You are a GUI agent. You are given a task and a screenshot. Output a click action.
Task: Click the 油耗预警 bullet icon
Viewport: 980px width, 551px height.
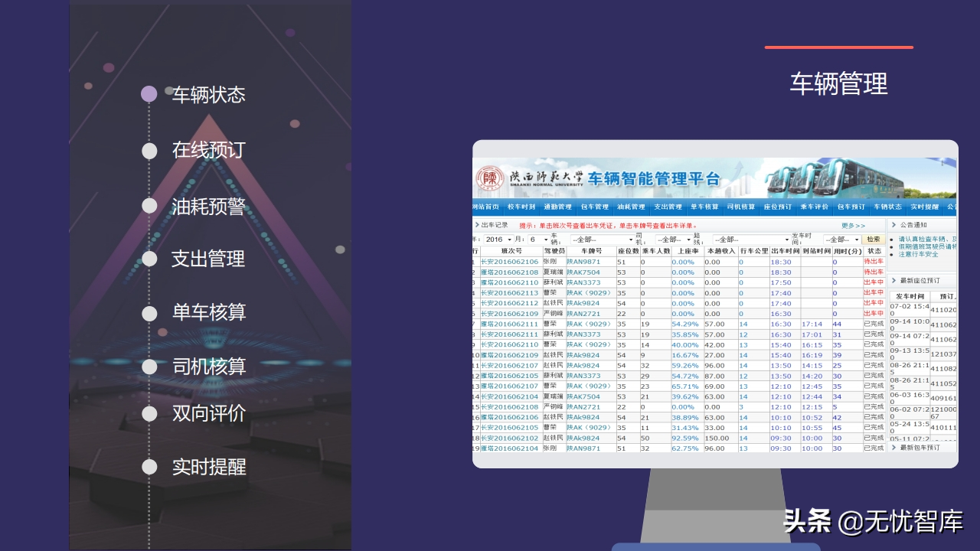149,205
